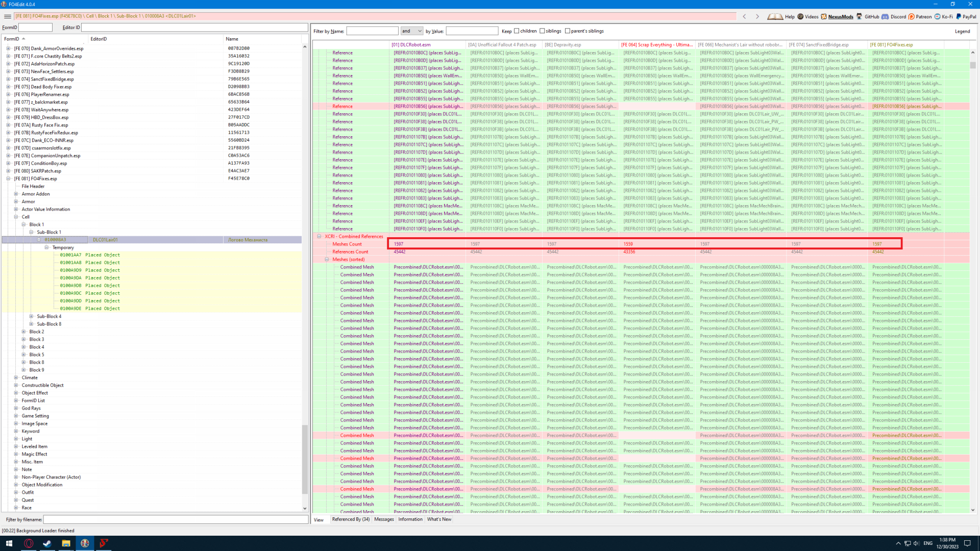This screenshot has height=551, width=980.
Task: Collapse the XCRI - Combined References section
Action: [319, 236]
